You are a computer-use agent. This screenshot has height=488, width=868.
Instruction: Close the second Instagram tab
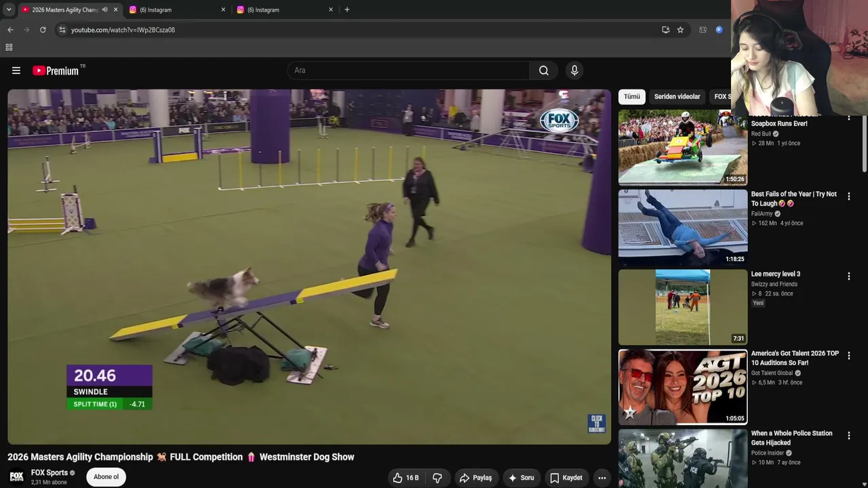coord(331,9)
